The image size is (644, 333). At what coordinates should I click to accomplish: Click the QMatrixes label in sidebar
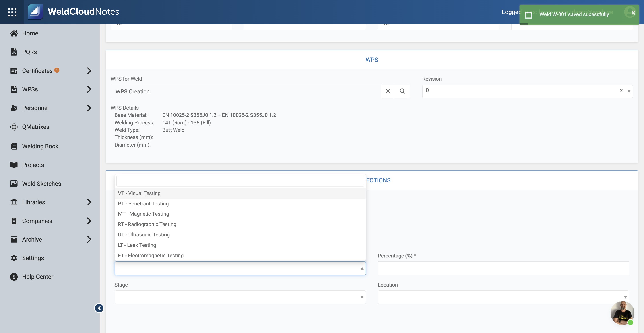[x=36, y=127]
